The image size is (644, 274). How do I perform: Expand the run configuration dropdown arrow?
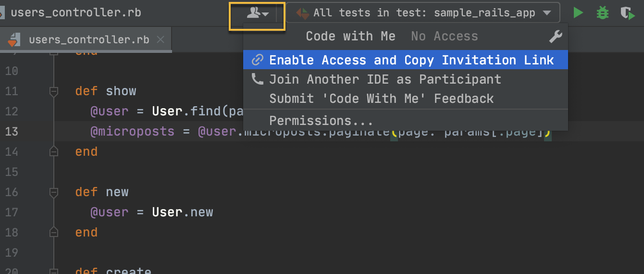[x=546, y=13]
